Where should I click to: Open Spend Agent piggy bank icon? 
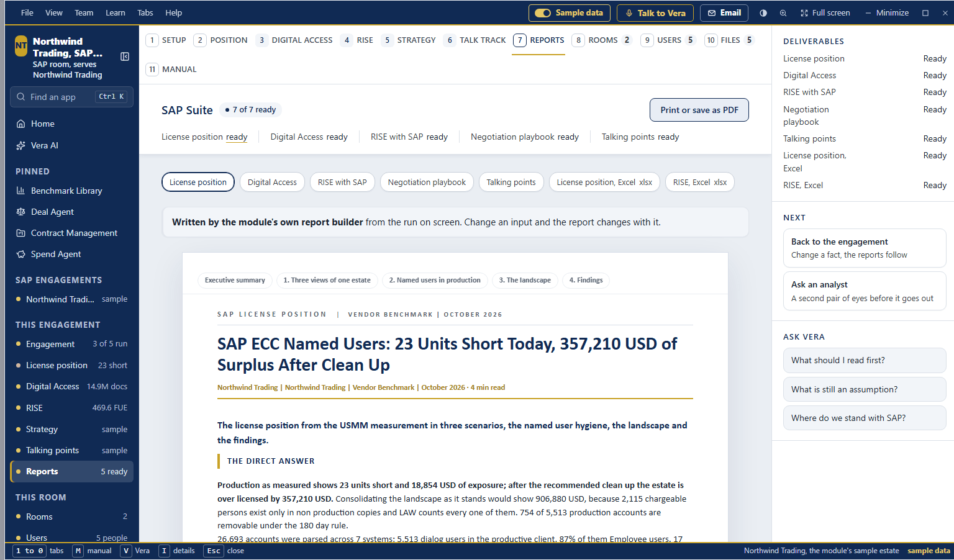tap(21, 254)
